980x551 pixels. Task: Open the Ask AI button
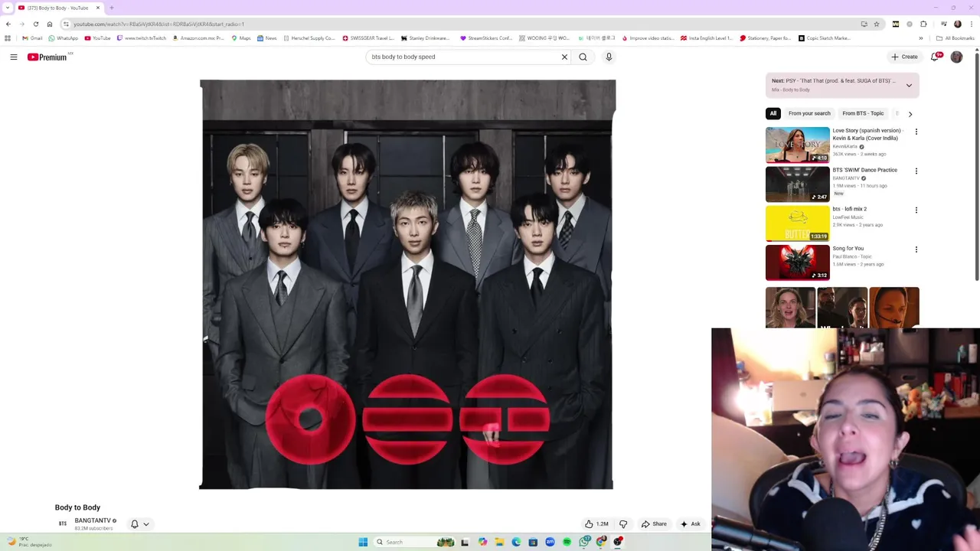(x=690, y=524)
